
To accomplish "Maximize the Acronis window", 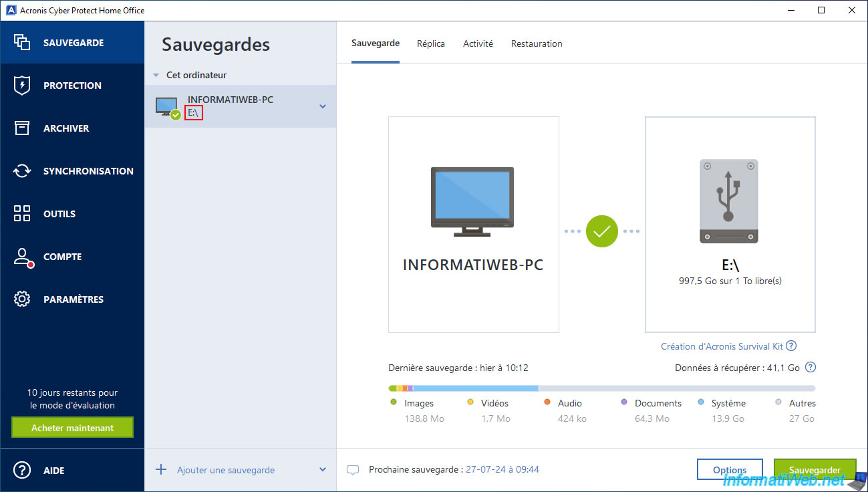I will point(821,10).
